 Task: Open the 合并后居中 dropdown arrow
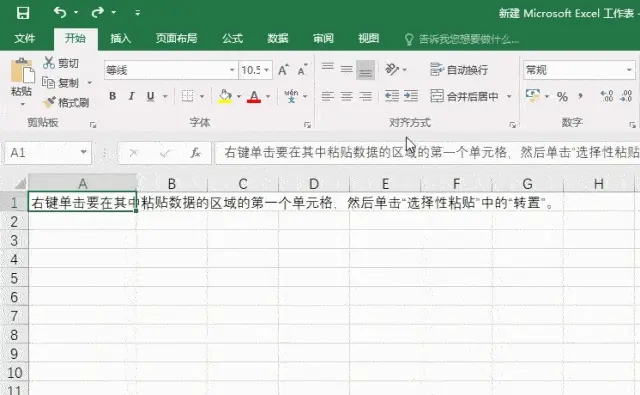[509, 96]
